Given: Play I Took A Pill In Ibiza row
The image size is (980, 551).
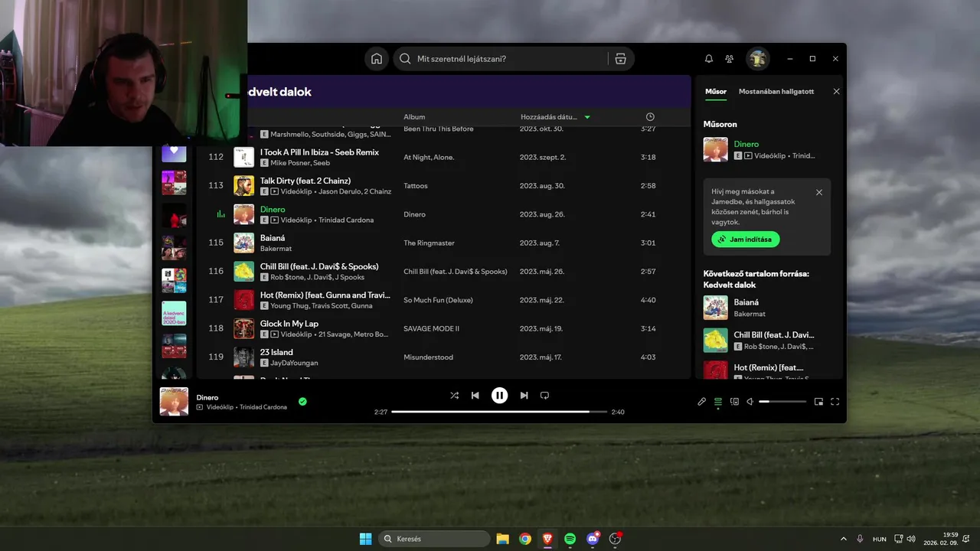Looking at the screenshot, I should 443,157.
